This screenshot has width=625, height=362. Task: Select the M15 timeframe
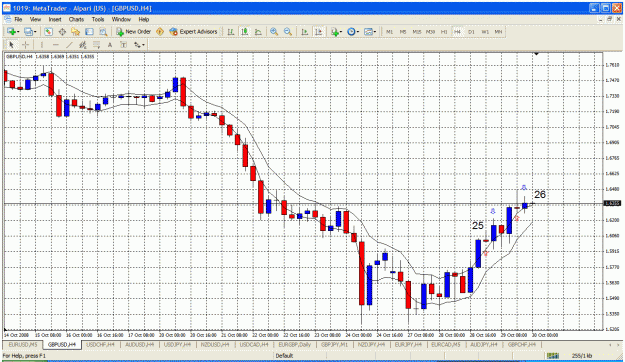click(x=417, y=31)
